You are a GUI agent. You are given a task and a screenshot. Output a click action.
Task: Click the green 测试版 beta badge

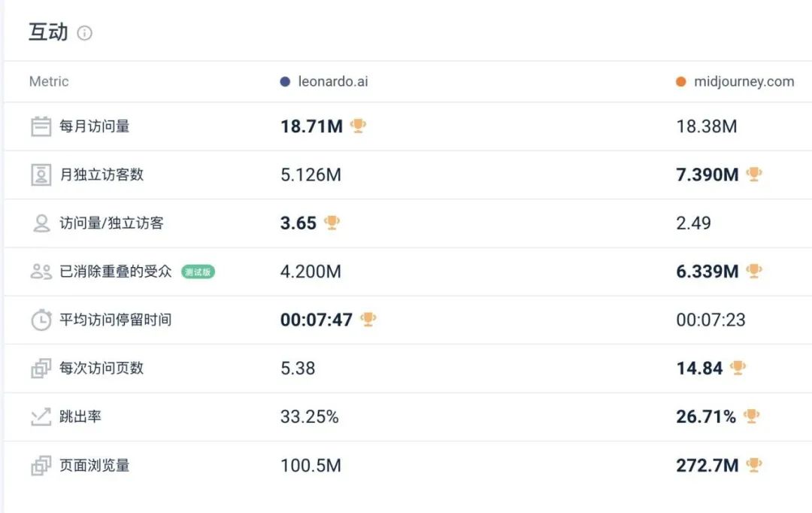pos(198,272)
